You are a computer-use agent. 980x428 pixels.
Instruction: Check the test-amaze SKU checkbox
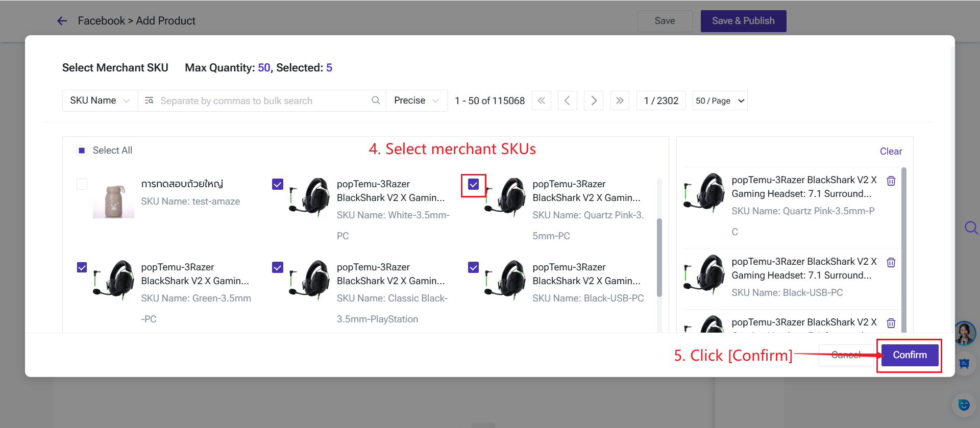(82, 184)
